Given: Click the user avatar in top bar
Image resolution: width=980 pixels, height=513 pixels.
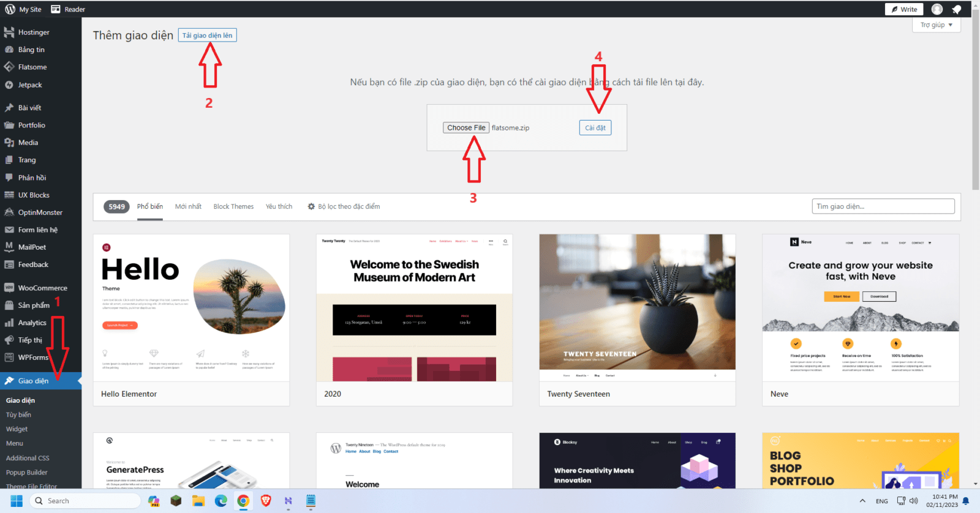Looking at the screenshot, I should click(x=937, y=9).
